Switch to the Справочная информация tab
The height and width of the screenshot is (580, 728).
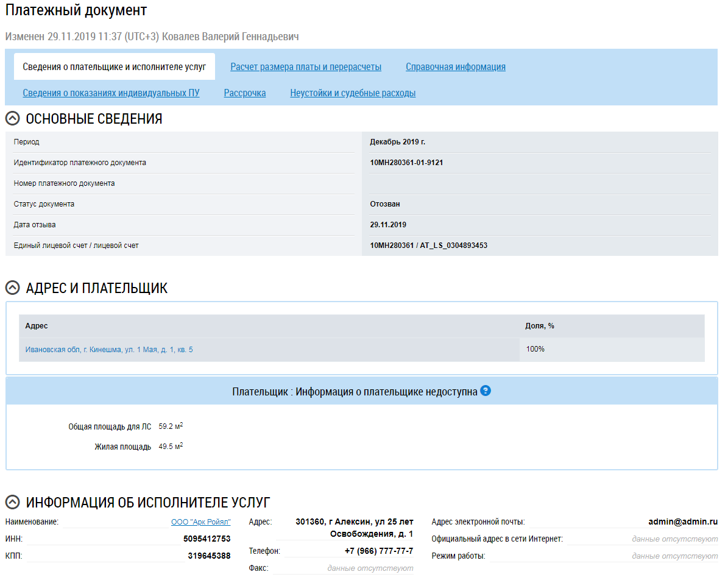[x=455, y=67]
